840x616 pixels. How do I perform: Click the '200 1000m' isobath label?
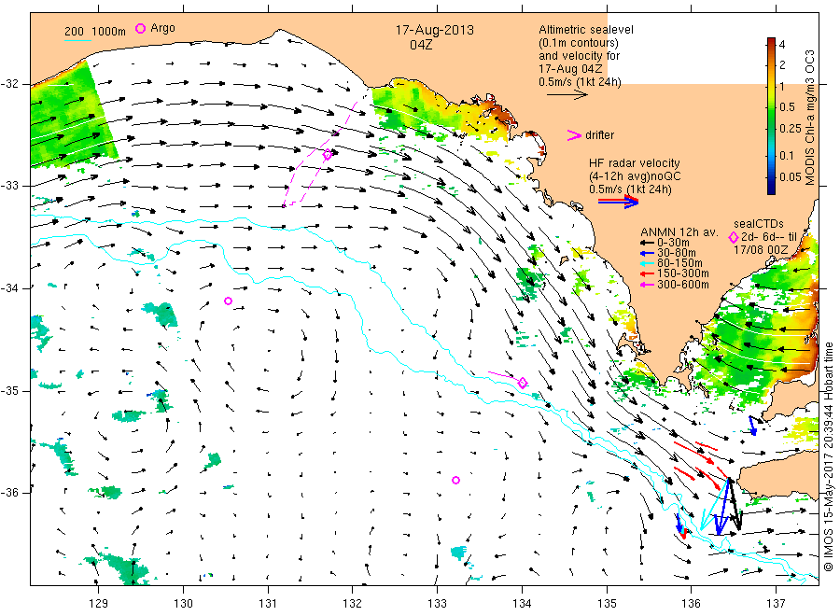(95, 31)
